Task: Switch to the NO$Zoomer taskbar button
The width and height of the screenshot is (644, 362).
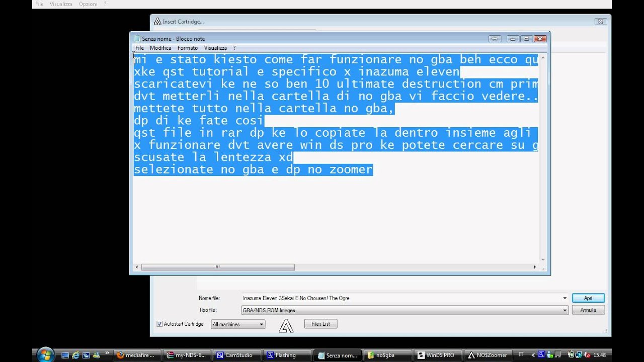Action: tap(487, 355)
